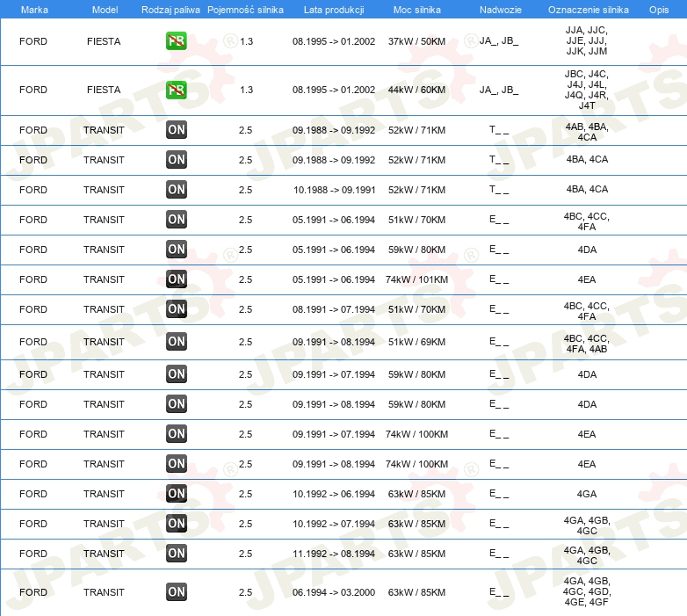The image size is (687, 616).
Task: Click ON diesel icon for Transit 10.1988 row
Action: coord(176,189)
